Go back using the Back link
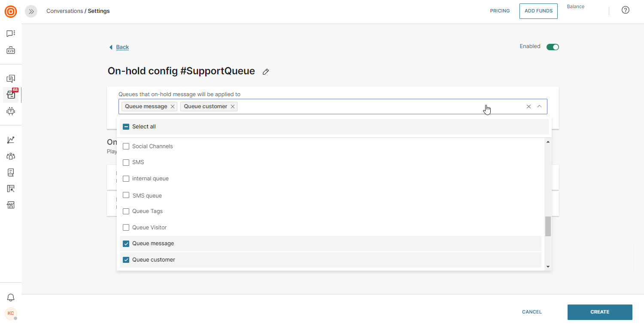Viewport: 644px width, 329px height. pos(122,47)
